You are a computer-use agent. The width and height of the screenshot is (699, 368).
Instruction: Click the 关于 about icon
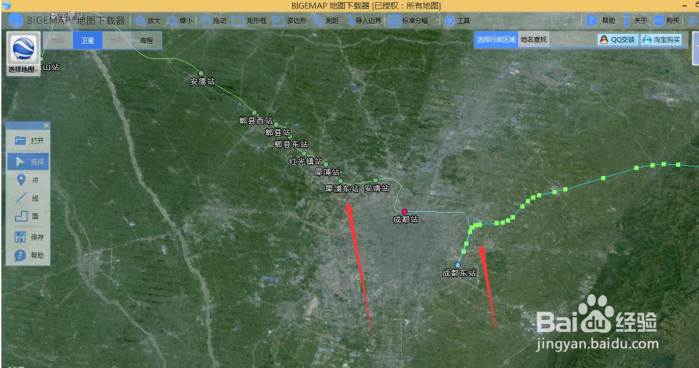pyautogui.click(x=635, y=21)
